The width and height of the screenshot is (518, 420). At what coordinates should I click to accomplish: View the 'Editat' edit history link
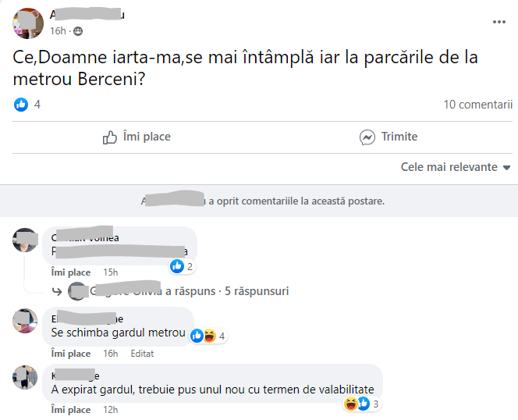coord(142,354)
